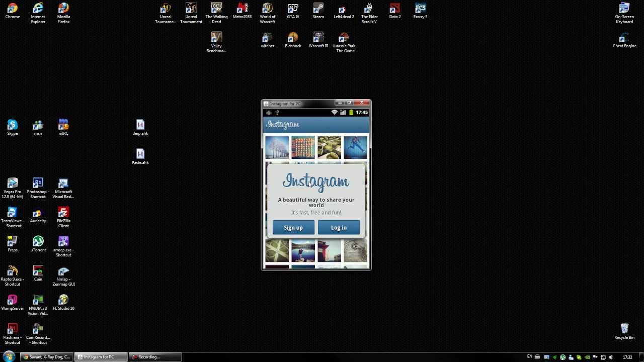Open the Windows Start menu
This screenshot has width=644, height=362.
(x=9, y=357)
